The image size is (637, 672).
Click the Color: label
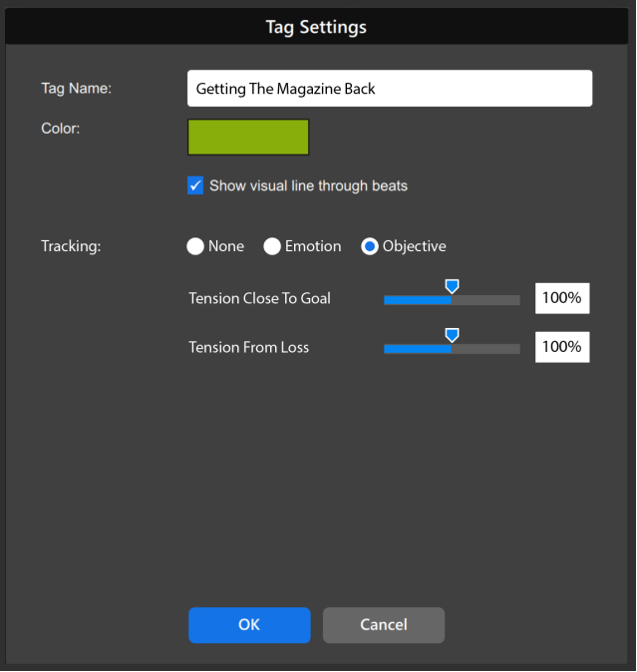61,129
